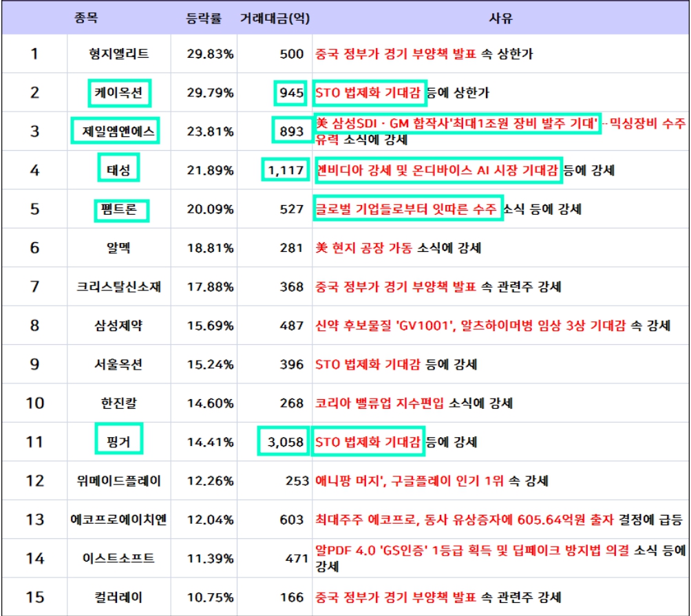The width and height of the screenshot is (691, 616).
Task: Click the 14.41% change rate cell
Action: point(210,441)
